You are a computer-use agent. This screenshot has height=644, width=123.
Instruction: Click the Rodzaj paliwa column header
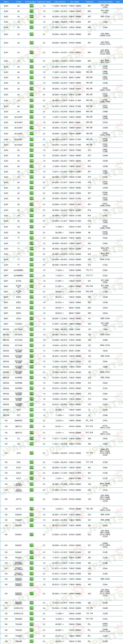[31, 2]
